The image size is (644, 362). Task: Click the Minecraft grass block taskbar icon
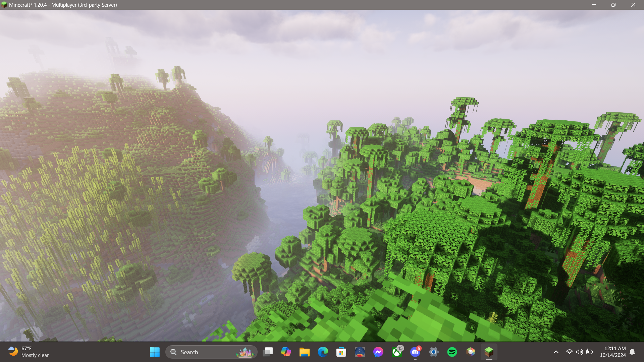click(x=489, y=352)
